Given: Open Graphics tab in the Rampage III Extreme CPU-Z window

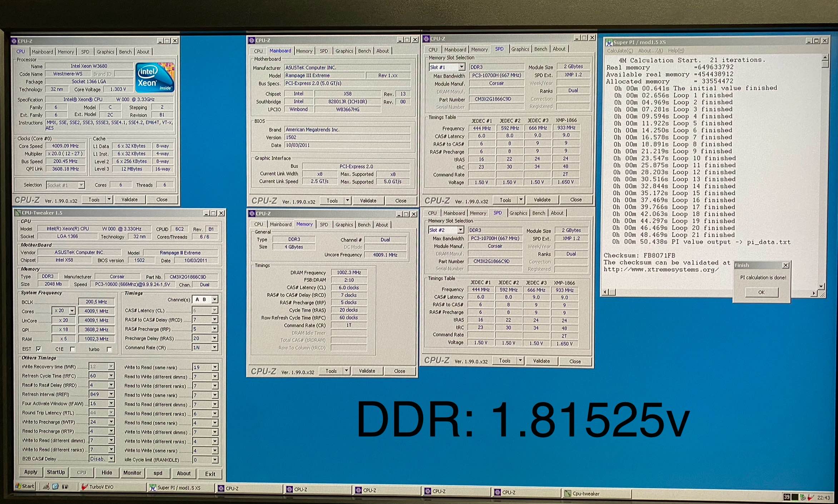Looking at the screenshot, I should click(344, 51).
